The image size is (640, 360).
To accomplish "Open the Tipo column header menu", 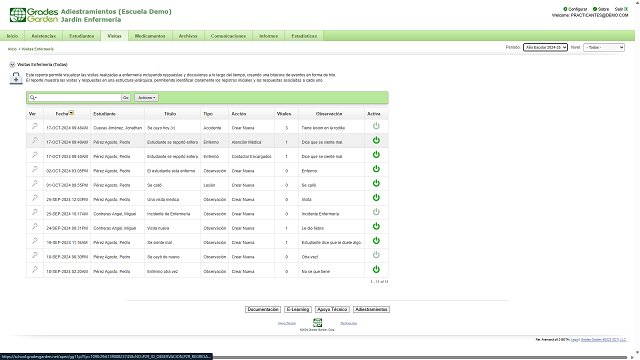I will [208, 114].
